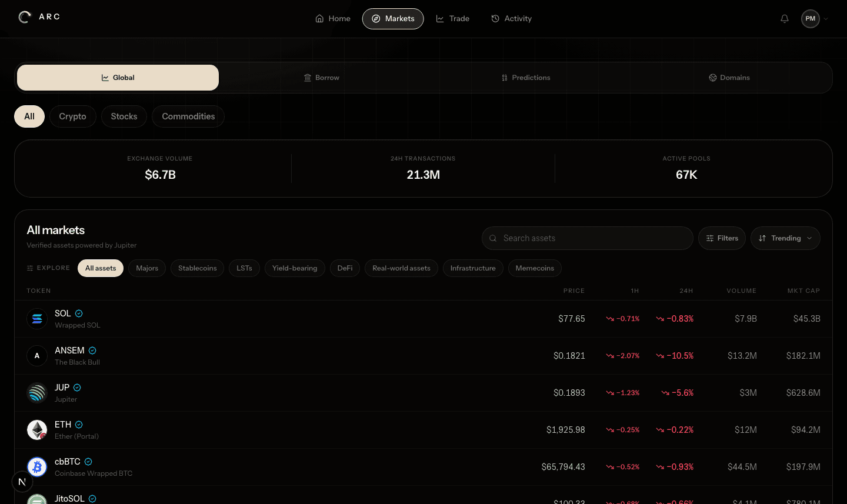The height and width of the screenshot is (504, 847).
Task: Click the Trade nav chart icon
Action: (440, 19)
